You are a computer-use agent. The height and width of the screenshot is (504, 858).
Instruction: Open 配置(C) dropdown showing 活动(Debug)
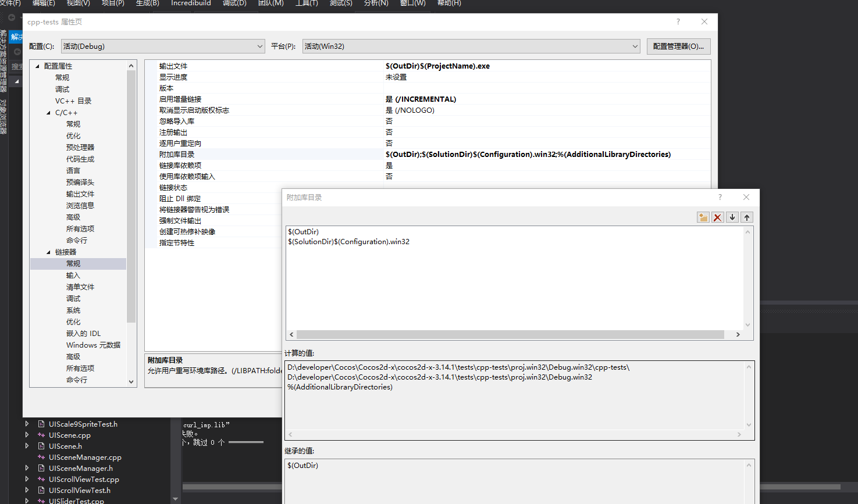163,47
